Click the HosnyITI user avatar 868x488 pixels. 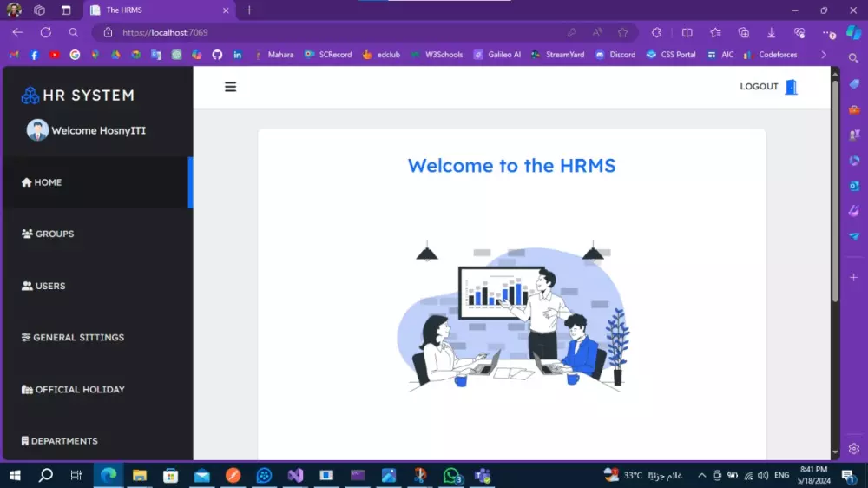[37, 130]
